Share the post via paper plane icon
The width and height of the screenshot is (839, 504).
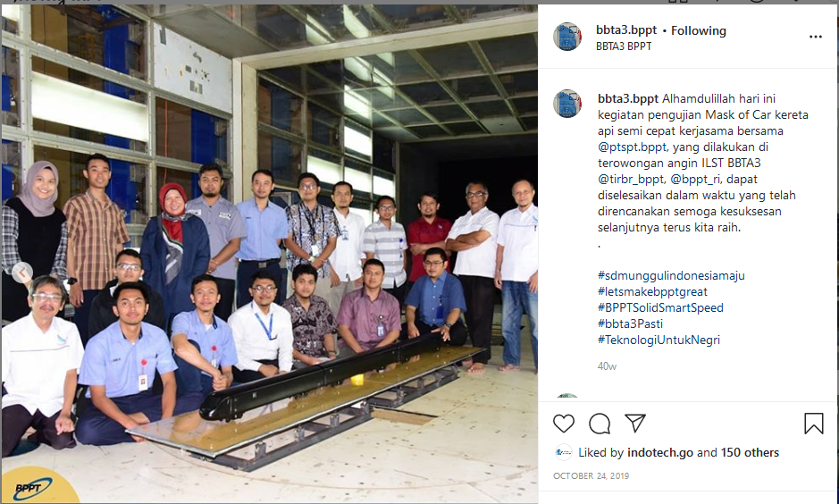click(x=635, y=424)
